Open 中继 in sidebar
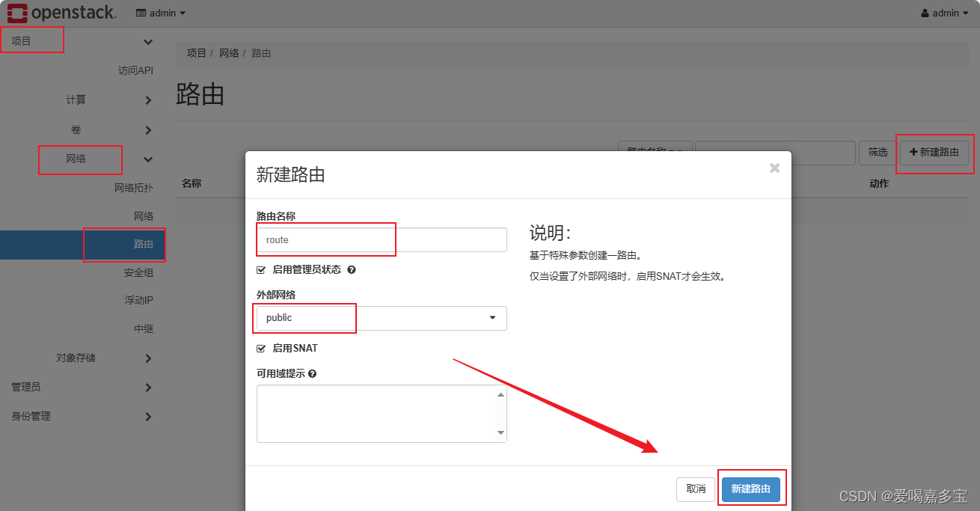980x511 pixels. [x=144, y=328]
